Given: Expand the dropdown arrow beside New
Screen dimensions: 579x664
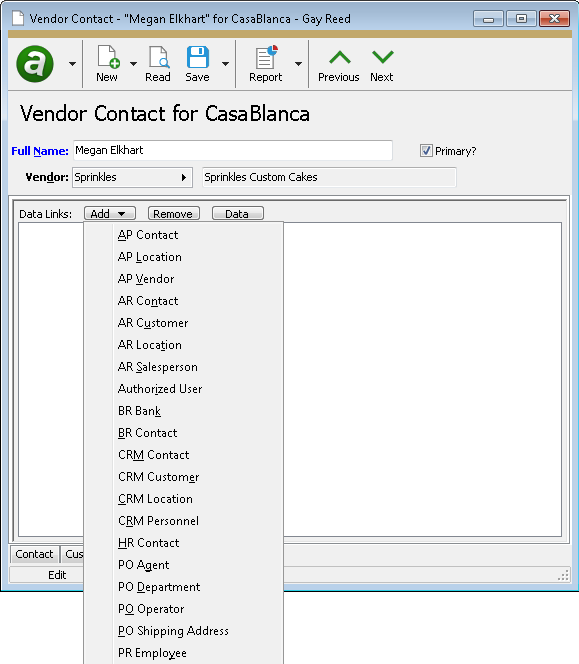Looking at the screenshot, I should pos(133,64).
